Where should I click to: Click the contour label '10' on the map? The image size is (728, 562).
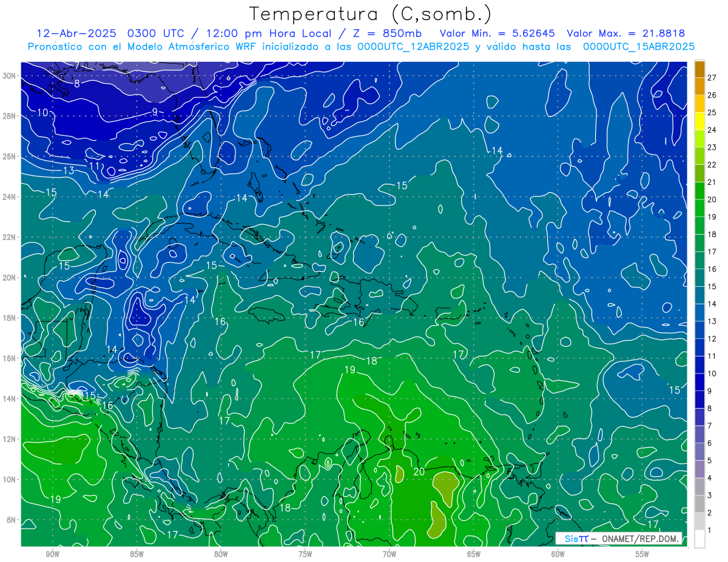[x=43, y=112]
